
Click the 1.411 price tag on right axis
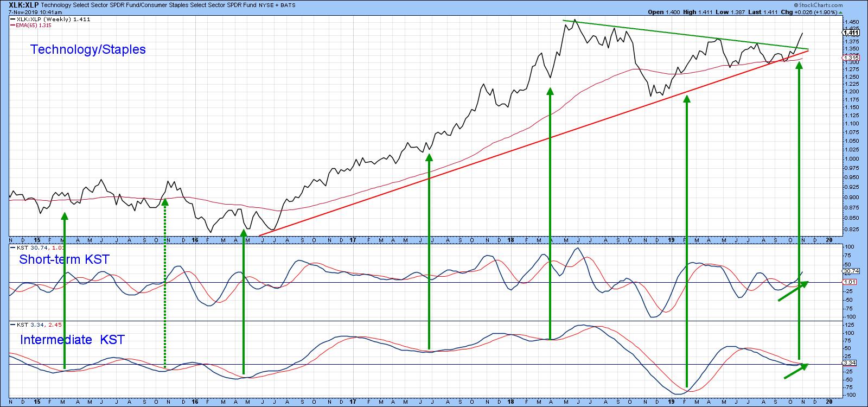(851, 33)
